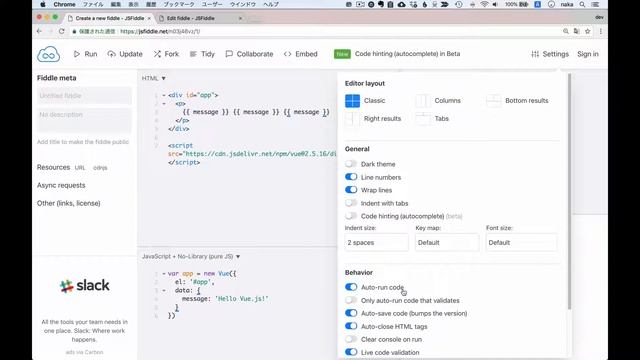640x360 pixels.
Task: Click the zoom magnifier in address bar
Action: tap(566, 31)
